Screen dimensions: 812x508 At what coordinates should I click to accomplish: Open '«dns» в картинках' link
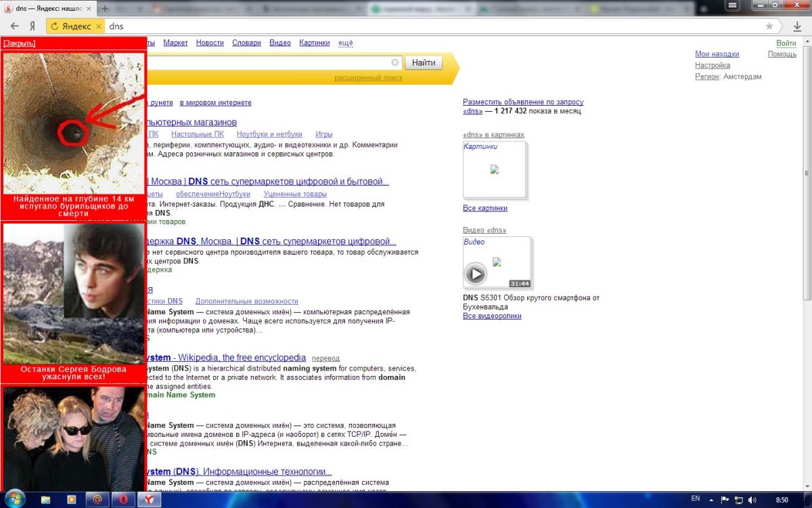coord(494,135)
